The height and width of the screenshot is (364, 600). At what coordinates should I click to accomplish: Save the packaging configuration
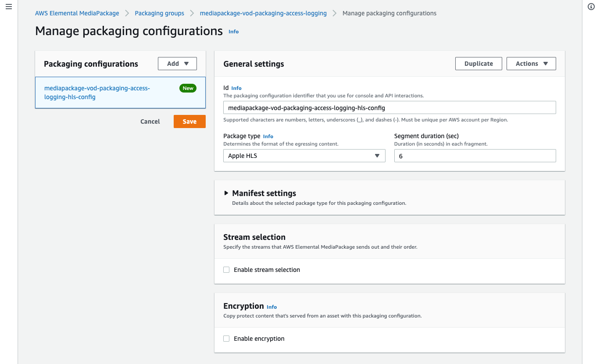(189, 121)
